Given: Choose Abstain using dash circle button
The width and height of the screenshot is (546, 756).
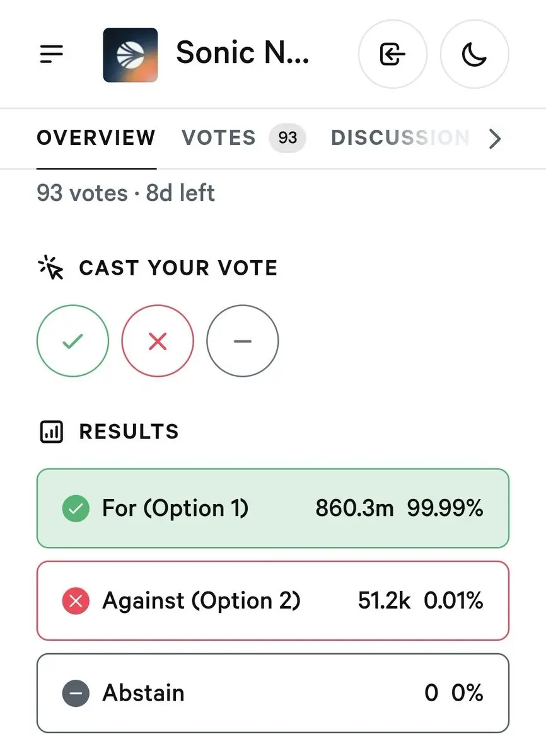Looking at the screenshot, I should pyautogui.click(x=243, y=341).
